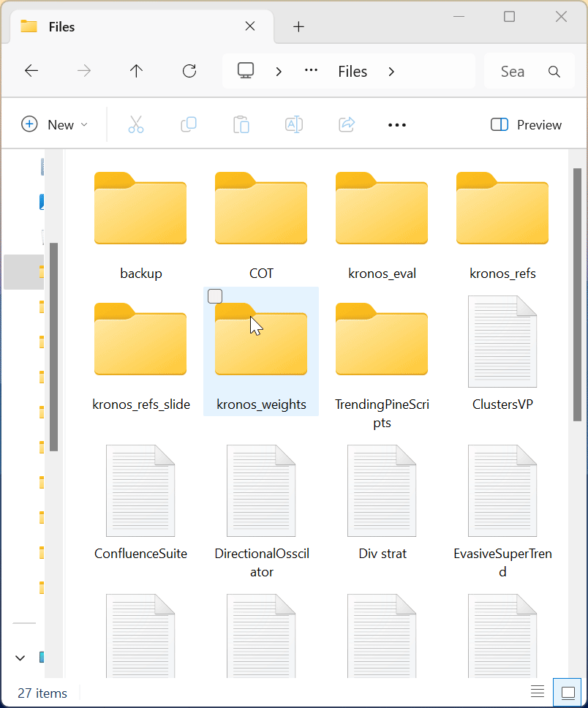Click the navigation pane scrollbar

[53, 347]
